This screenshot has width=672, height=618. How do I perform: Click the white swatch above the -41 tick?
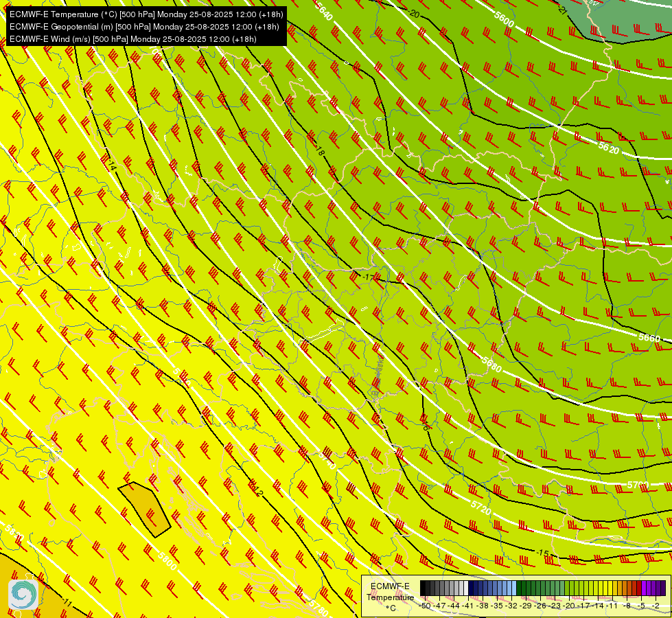pyautogui.click(x=466, y=588)
